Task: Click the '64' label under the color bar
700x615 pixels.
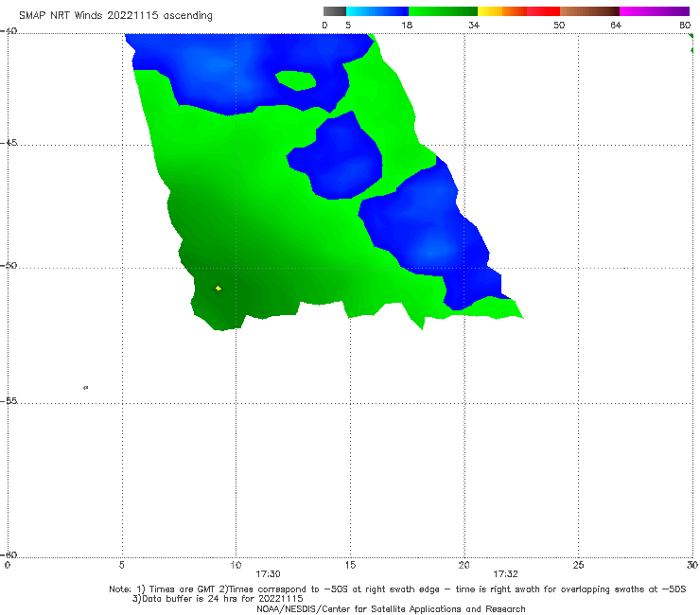Action: [x=616, y=26]
